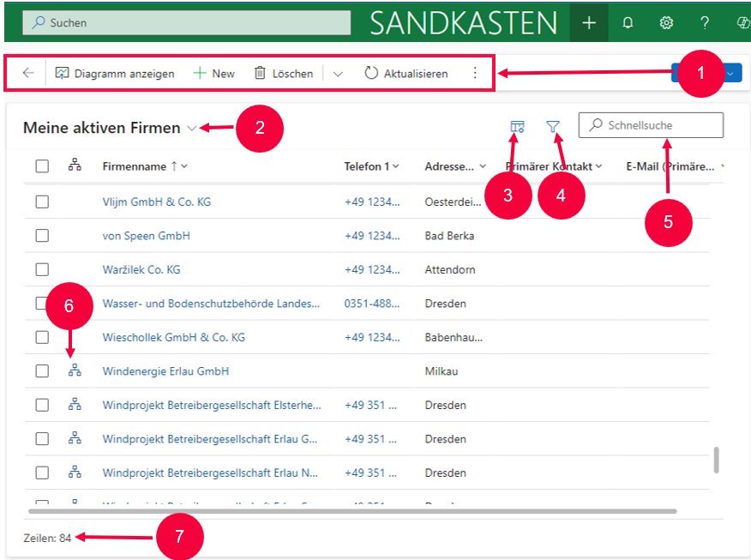Open the Wieschollek GmbH & Co. KG record
751x560 pixels.
pos(173,337)
